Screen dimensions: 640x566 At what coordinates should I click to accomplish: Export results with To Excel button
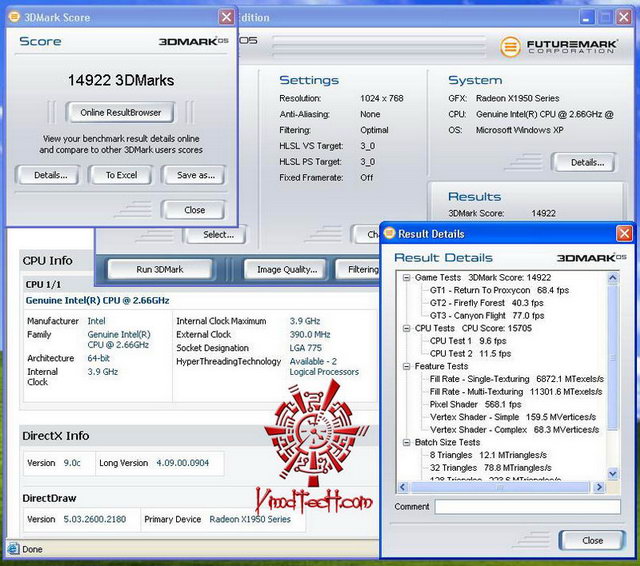coord(121,175)
